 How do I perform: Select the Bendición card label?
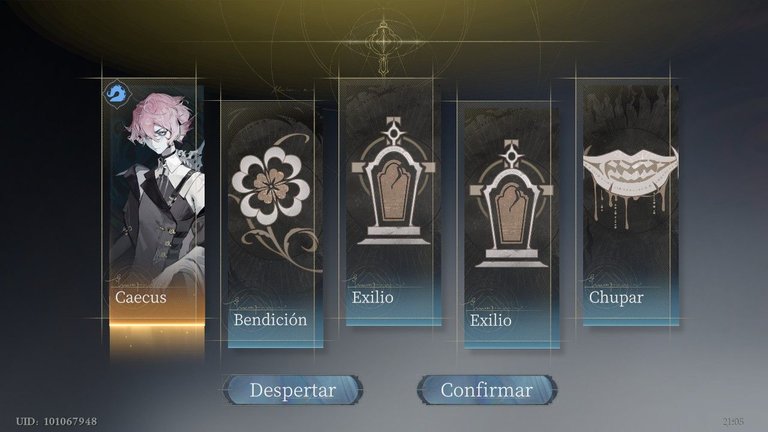[x=270, y=320]
